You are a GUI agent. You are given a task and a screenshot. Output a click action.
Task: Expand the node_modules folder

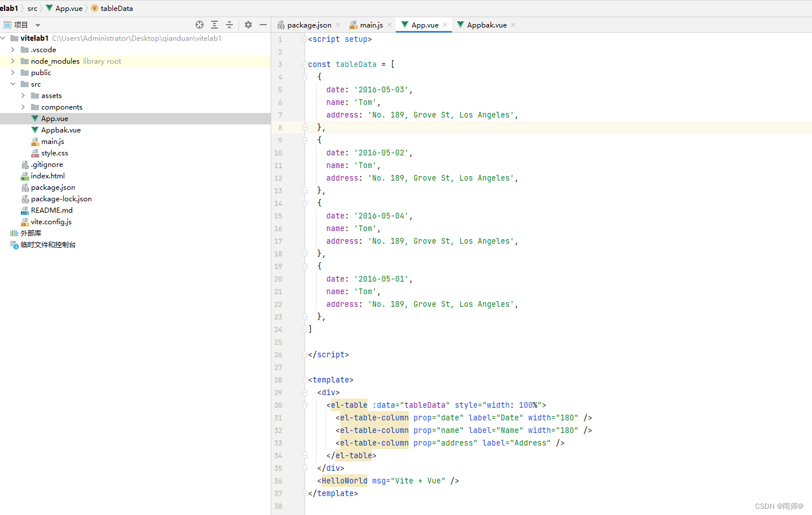tap(13, 61)
